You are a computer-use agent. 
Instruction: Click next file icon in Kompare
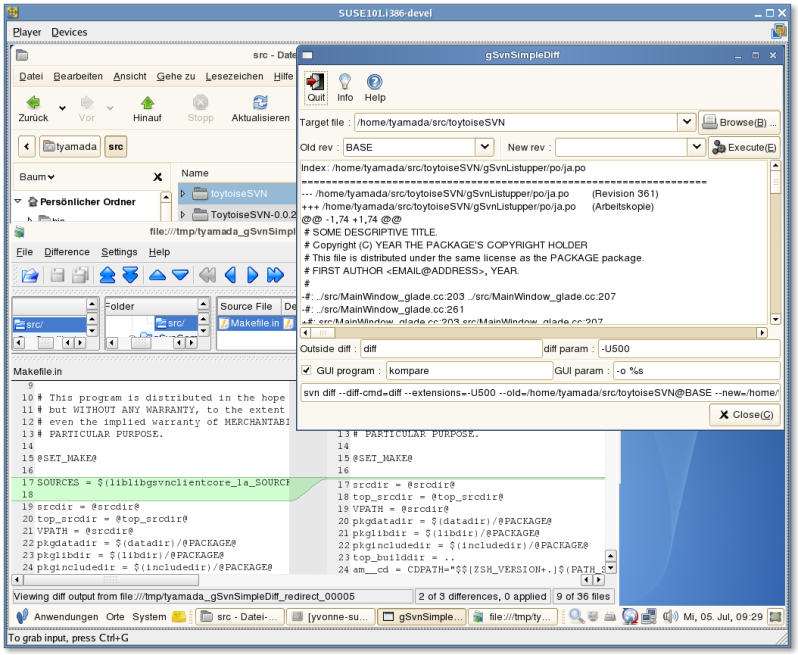130,275
